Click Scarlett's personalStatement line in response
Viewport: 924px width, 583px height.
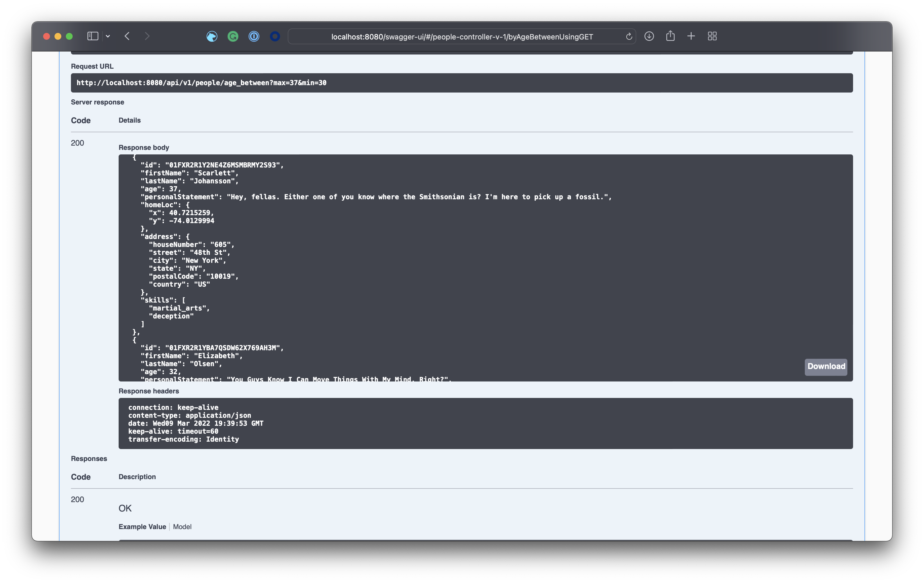(376, 197)
